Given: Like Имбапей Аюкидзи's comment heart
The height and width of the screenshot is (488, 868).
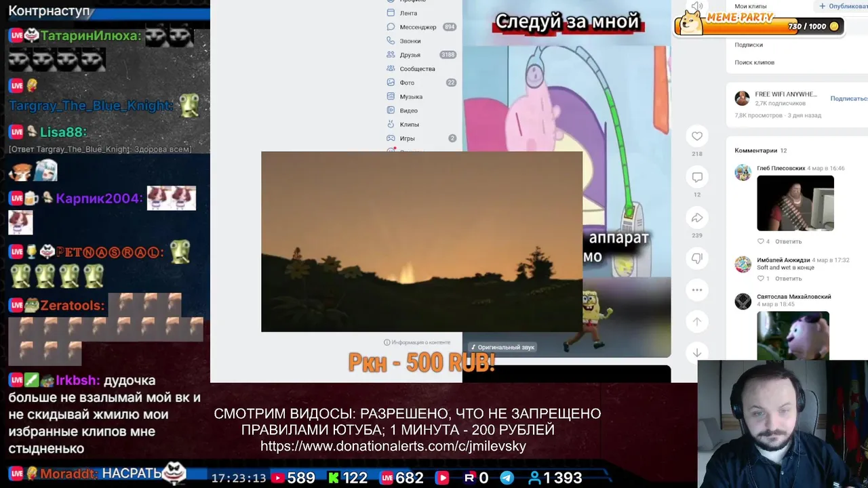Looking at the screenshot, I should click(x=761, y=279).
